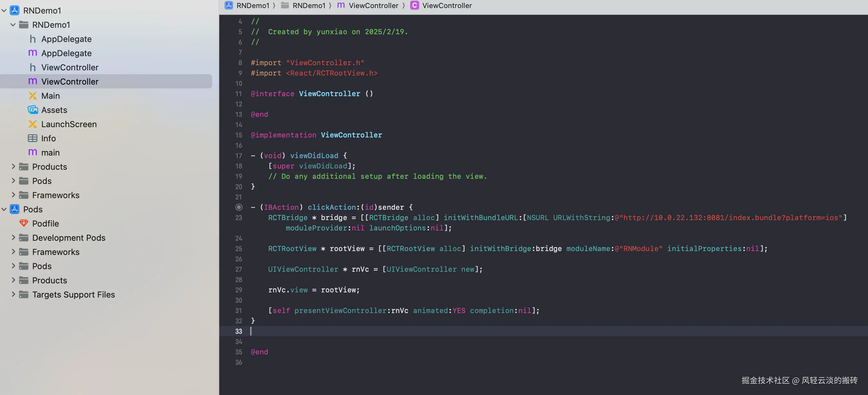868x395 pixels.
Task: Expand the Development Pods folder
Action: point(13,238)
